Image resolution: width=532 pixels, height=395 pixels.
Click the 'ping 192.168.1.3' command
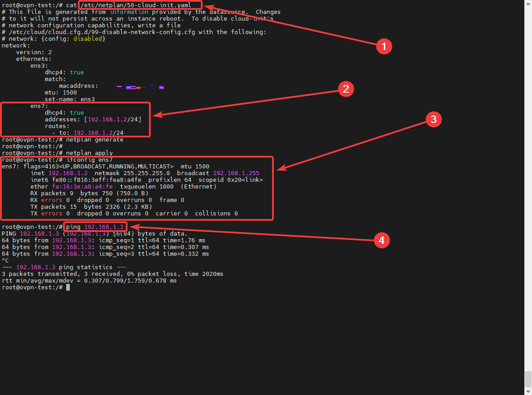95,227
